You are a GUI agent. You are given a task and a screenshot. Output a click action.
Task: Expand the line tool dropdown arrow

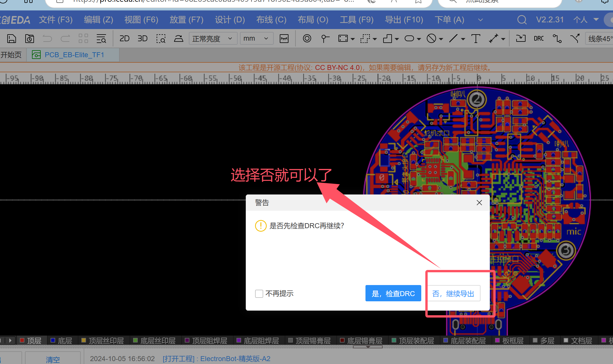(463, 39)
